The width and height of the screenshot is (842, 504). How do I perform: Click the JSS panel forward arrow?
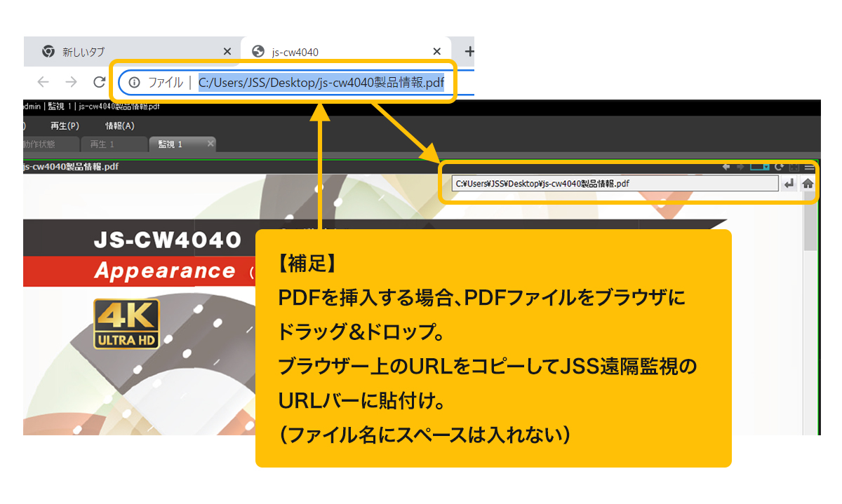[740, 167]
